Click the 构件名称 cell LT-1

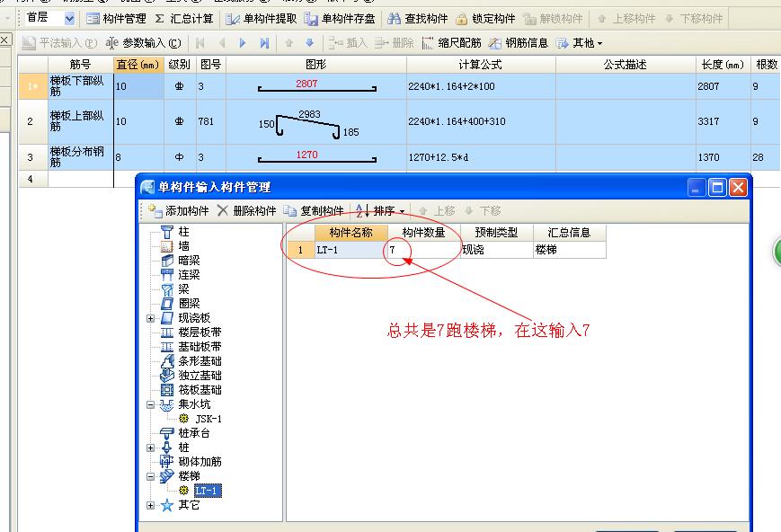point(351,250)
